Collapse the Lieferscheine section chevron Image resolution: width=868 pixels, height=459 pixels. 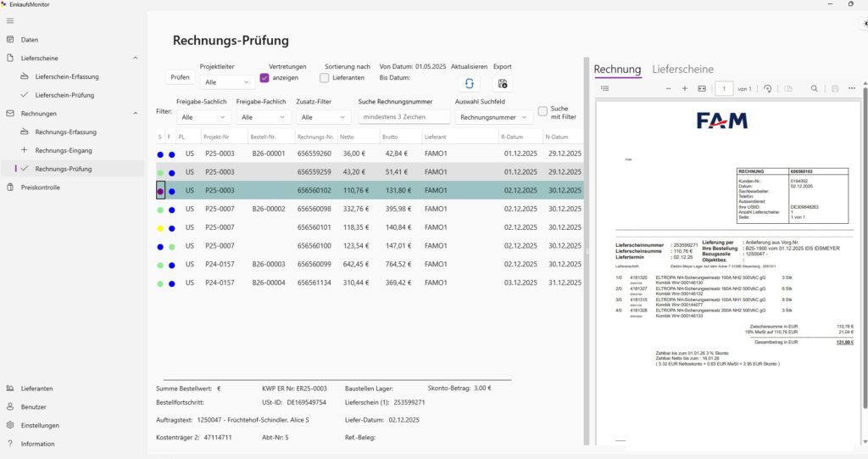pyautogui.click(x=136, y=59)
